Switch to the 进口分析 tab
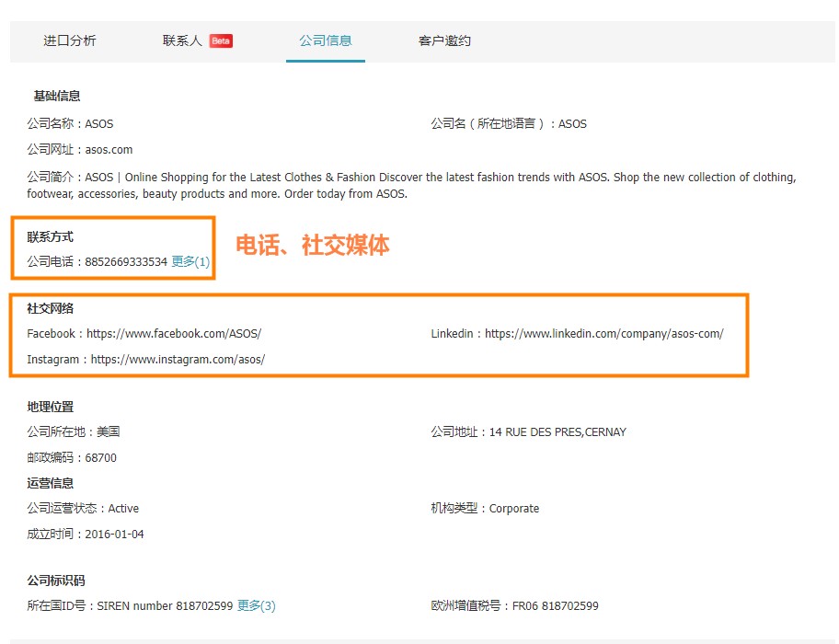 click(70, 40)
